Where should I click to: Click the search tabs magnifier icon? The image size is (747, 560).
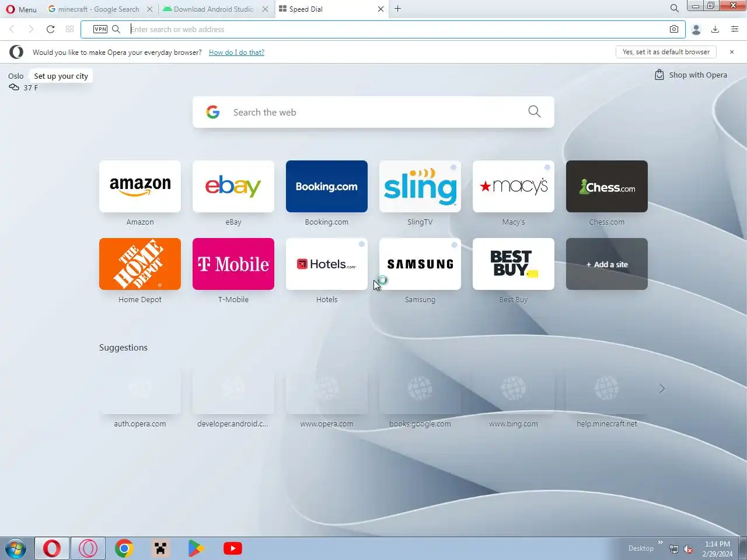point(674,8)
